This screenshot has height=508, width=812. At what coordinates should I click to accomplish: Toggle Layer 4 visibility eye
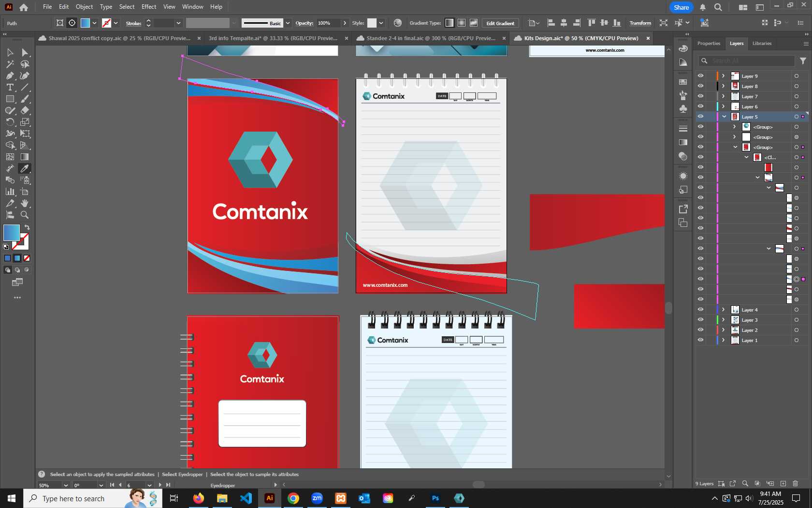tap(700, 310)
